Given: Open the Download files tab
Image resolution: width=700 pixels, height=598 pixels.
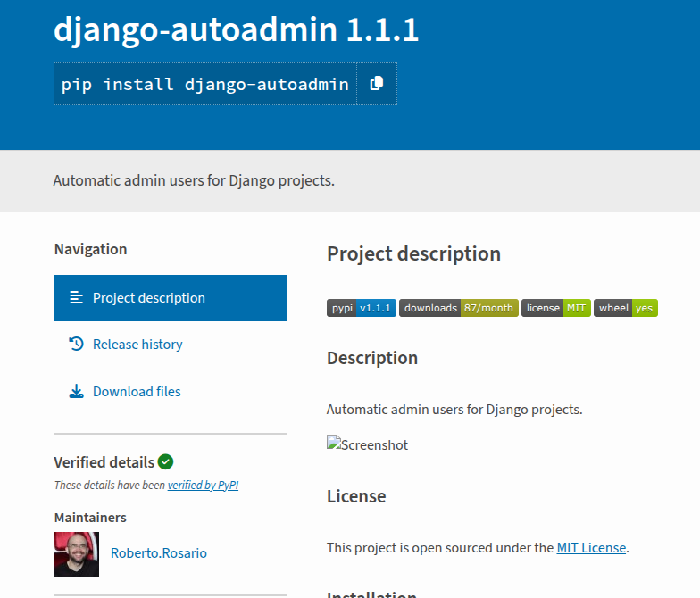Looking at the screenshot, I should point(171,392).
